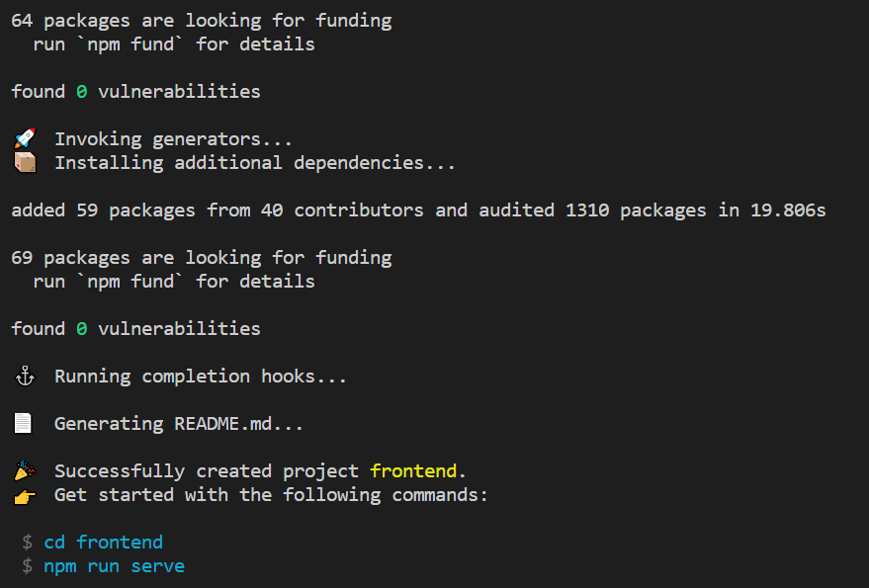Click the cd frontend command text
The image size is (869, 588).
pos(104,542)
